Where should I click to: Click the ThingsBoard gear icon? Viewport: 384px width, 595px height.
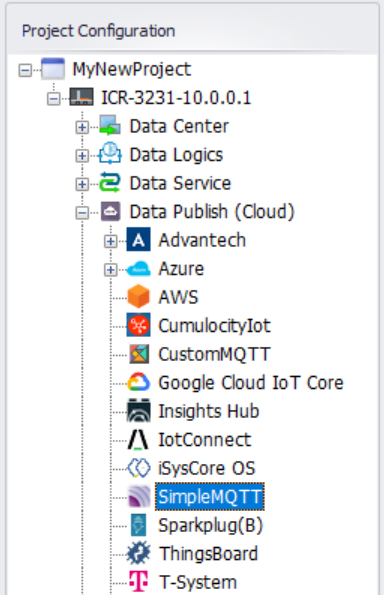138,553
